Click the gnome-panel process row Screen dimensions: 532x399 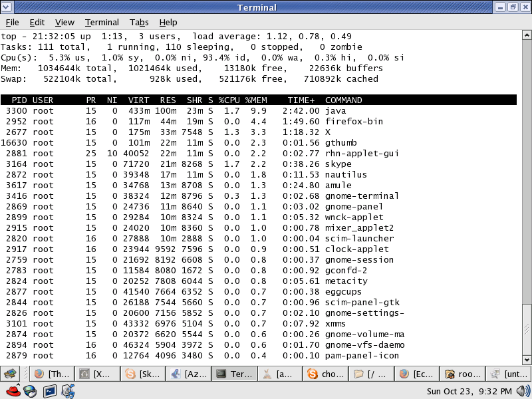click(259, 207)
